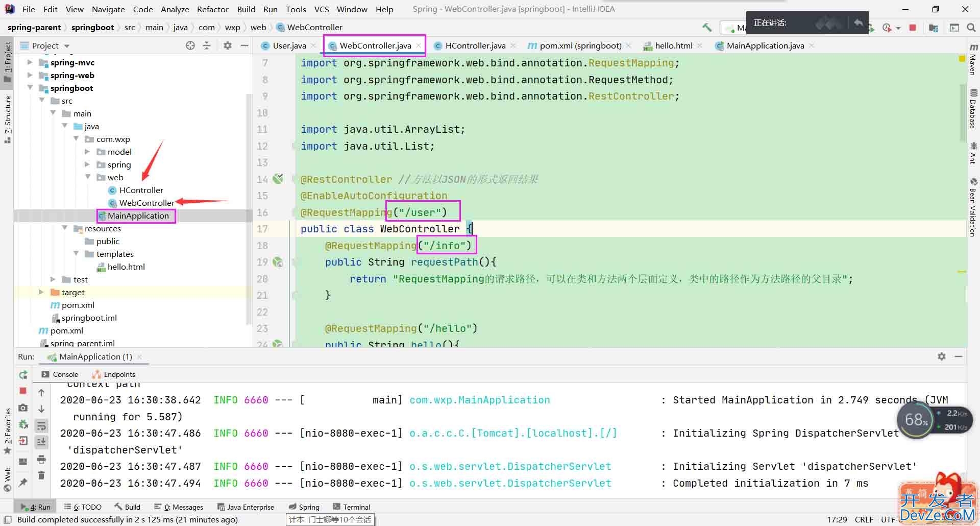Viewport: 980px width, 526px height.
Task: Toggle the Favorites tool window
Action: tap(7, 431)
